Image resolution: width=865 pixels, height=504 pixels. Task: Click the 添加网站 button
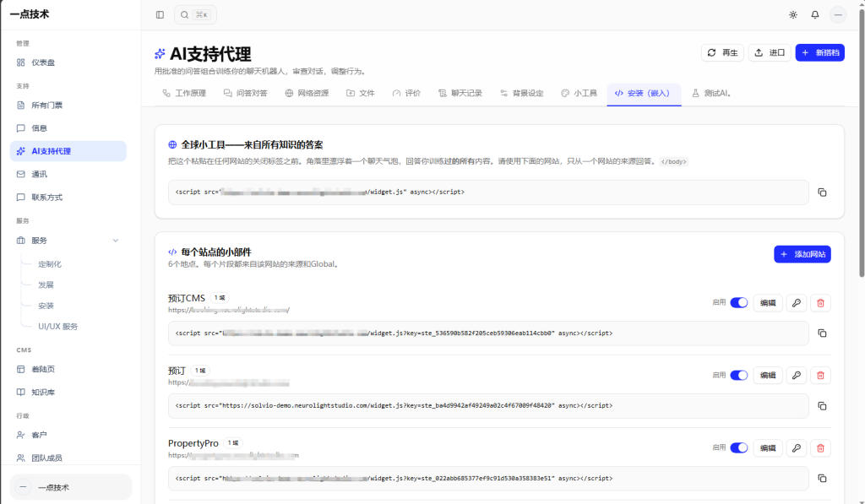[x=802, y=254]
